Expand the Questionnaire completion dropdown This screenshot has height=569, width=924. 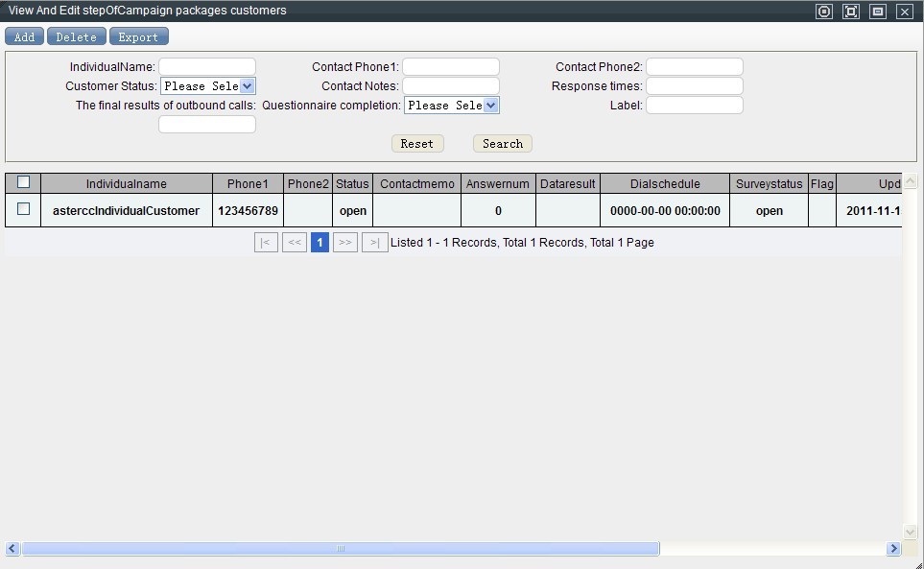click(x=451, y=106)
